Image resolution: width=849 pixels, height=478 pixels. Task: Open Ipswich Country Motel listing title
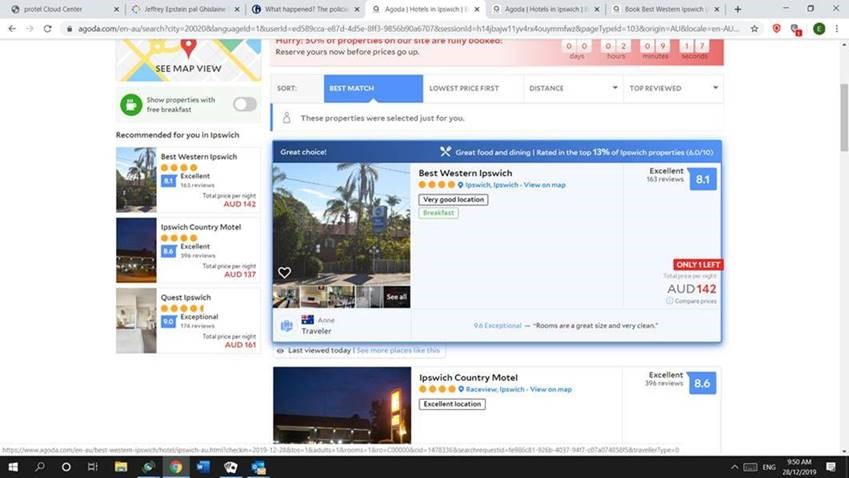[468, 377]
